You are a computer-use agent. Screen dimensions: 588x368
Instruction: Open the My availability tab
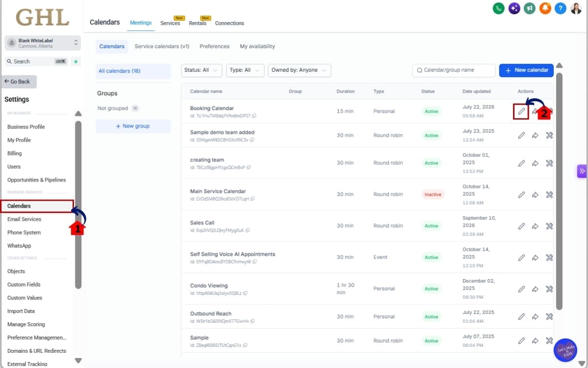click(x=257, y=47)
